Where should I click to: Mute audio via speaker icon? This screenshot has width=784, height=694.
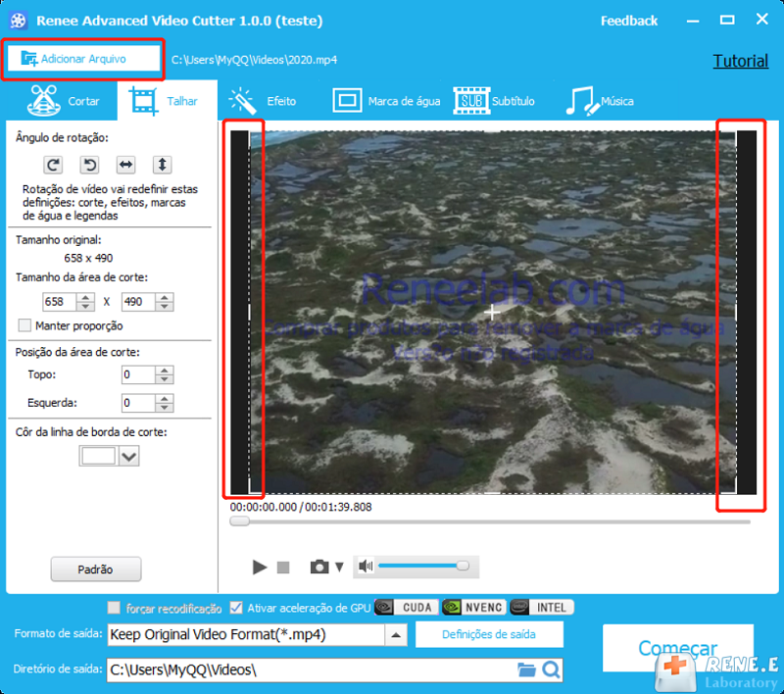(366, 566)
